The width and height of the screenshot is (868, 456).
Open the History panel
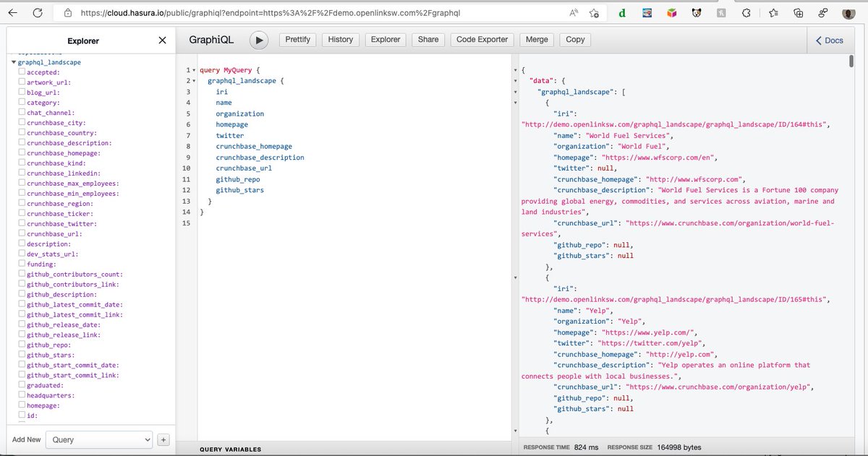(340, 40)
